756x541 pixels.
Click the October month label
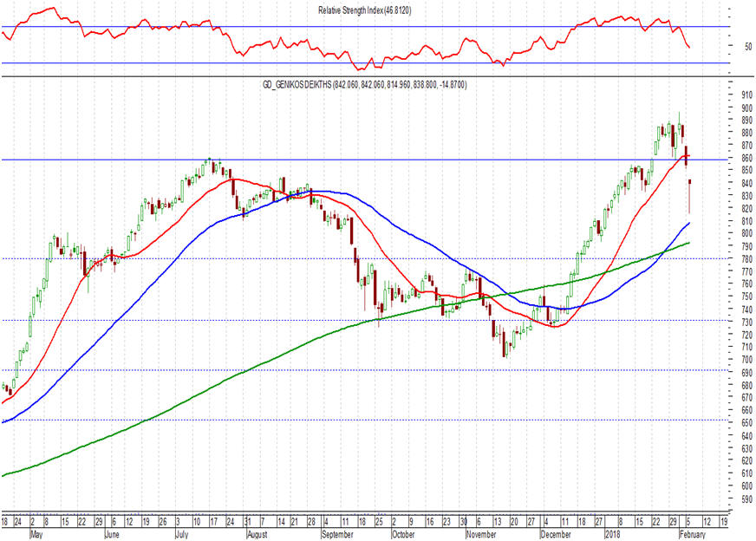(403, 535)
